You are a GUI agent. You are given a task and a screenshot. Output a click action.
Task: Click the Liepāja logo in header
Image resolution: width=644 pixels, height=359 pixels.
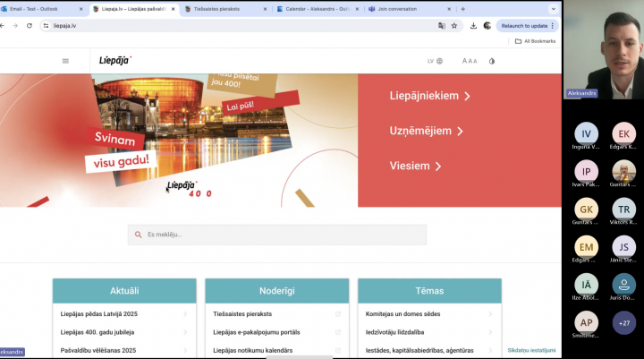[115, 61]
